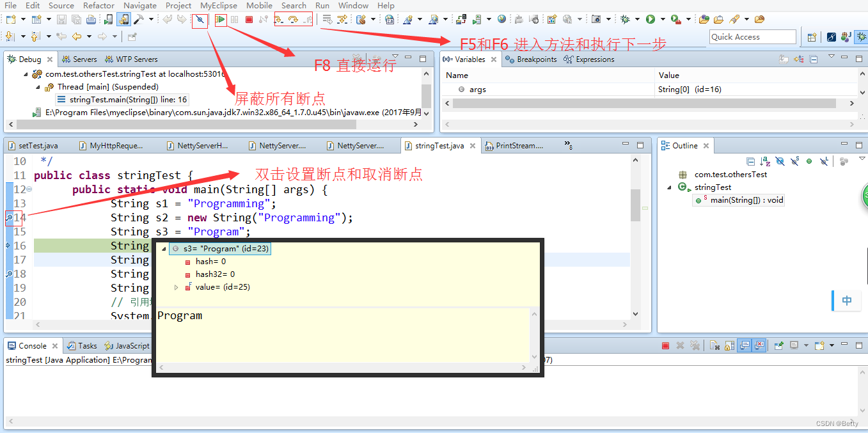Screen dimensions: 868x433
Task: Click Collapse All icon in Variables panel
Action: click(x=814, y=59)
